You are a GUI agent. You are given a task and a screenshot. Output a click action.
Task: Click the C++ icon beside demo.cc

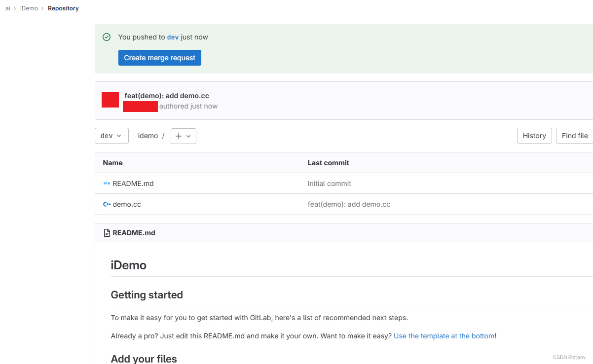(x=107, y=204)
